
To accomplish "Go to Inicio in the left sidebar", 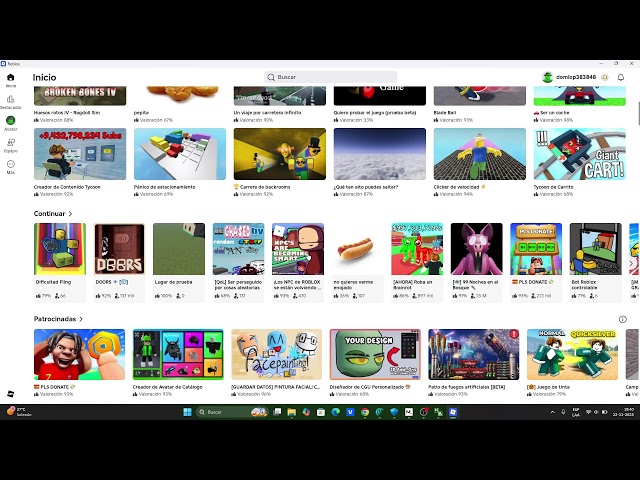I will [x=11, y=80].
